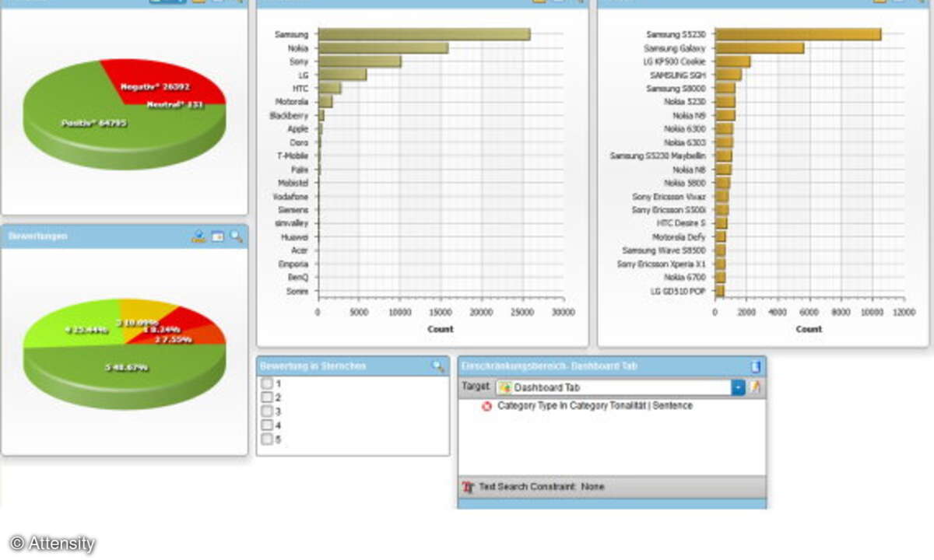Screen dimensions: 934x560
Task: Open the export icon in Bewertungen panel
Action: (198, 236)
